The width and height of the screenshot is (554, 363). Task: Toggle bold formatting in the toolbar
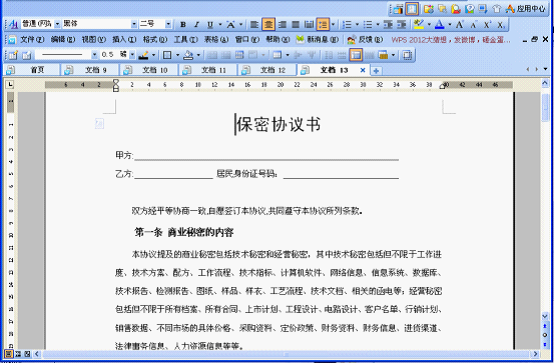[183, 24]
